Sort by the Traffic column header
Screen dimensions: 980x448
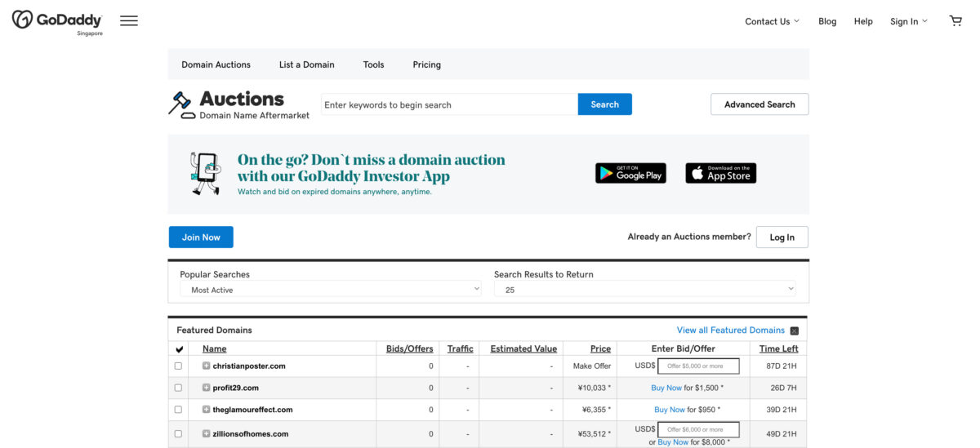(460, 348)
